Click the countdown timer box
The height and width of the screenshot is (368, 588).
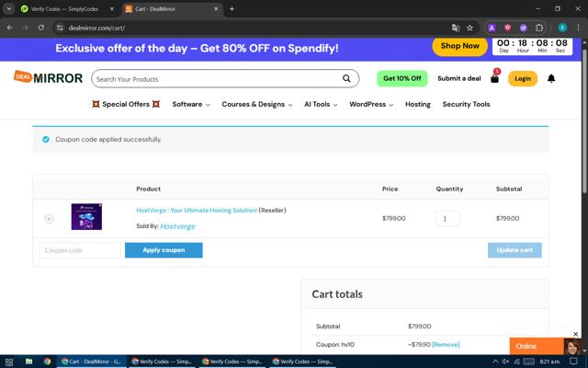pyautogui.click(x=532, y=46)
